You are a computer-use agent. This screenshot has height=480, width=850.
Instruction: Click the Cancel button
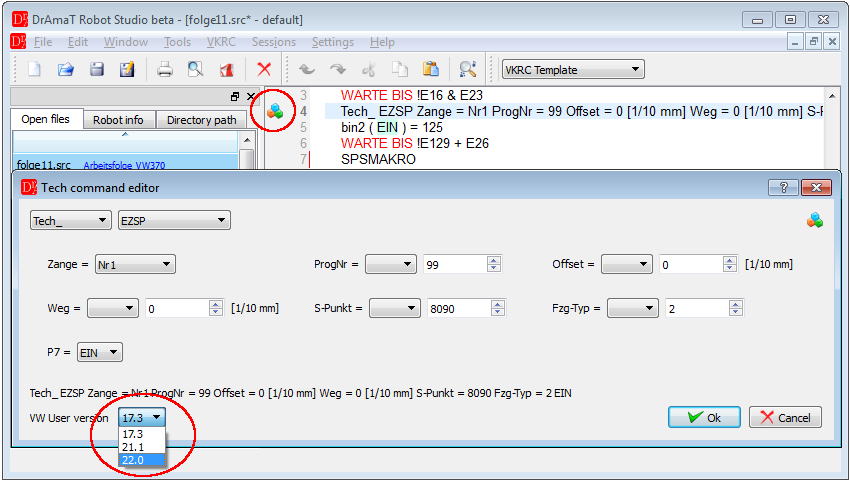pos(785,417)
